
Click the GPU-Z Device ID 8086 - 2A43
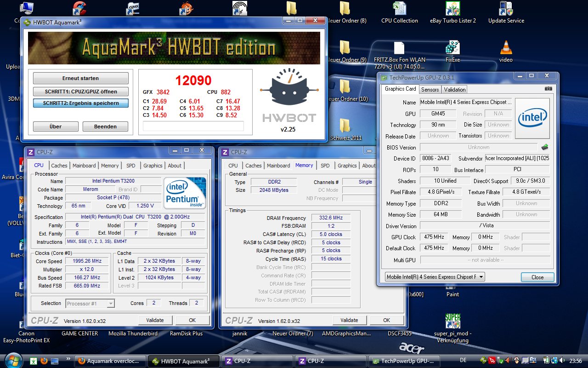(x=435, y=158)
